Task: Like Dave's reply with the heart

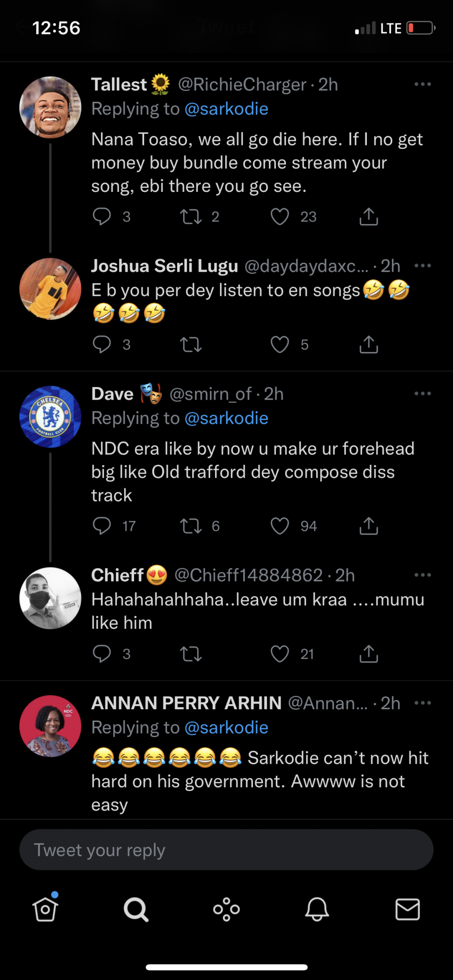Action: pyautogui.click(x=280, y=525)
